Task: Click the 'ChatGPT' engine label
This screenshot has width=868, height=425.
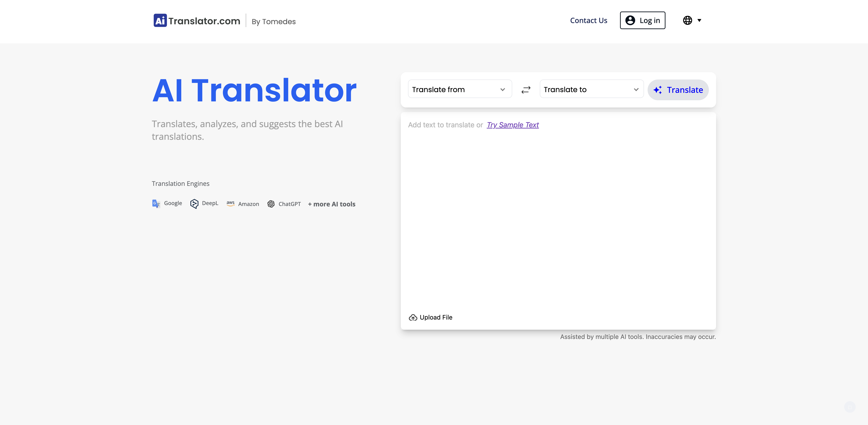Action: click(x=289, y=204)
